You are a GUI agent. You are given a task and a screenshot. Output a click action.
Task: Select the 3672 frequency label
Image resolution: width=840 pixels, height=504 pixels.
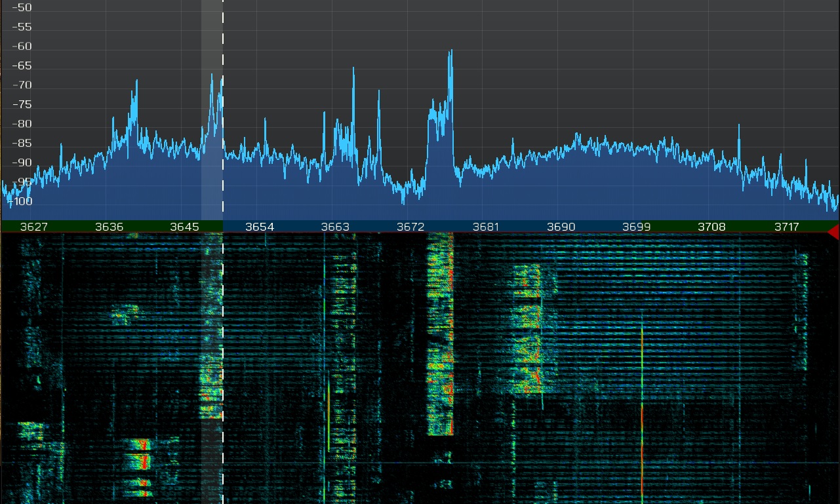pos(410,227)
